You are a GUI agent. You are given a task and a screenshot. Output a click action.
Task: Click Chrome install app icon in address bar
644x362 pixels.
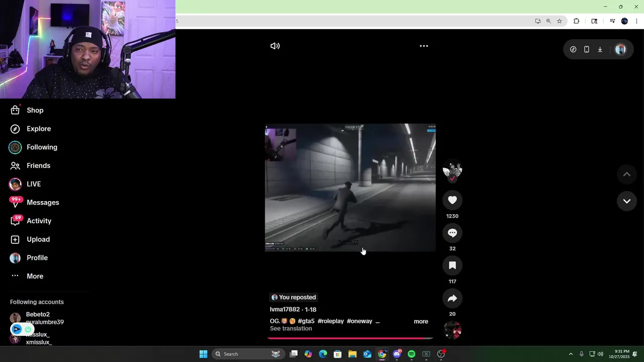pyautogui.click(x=538, y=21)
